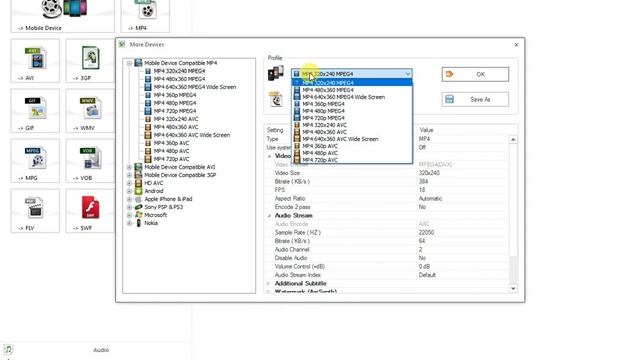
Task: Click the video Bitrate value 384
Action: point(423,182)
